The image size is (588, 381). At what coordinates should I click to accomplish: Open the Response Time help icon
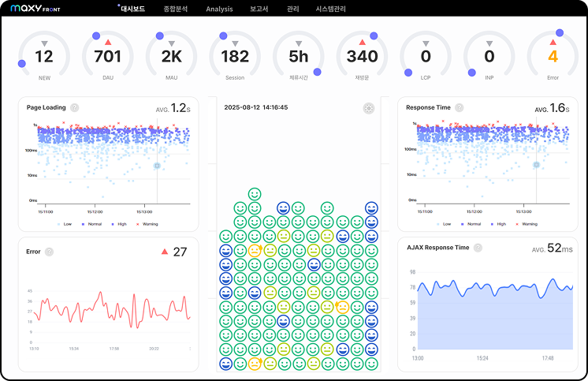(x=460, y=107)
